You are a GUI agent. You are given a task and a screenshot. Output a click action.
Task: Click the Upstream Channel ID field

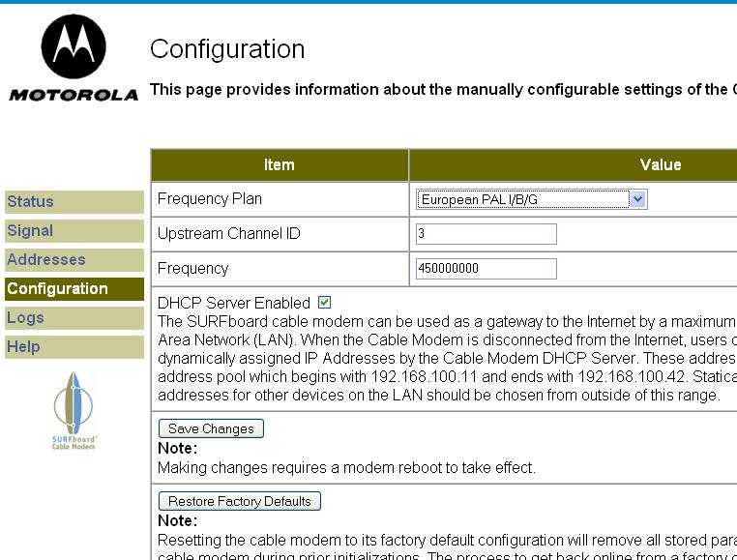click(x=486, y=234)
